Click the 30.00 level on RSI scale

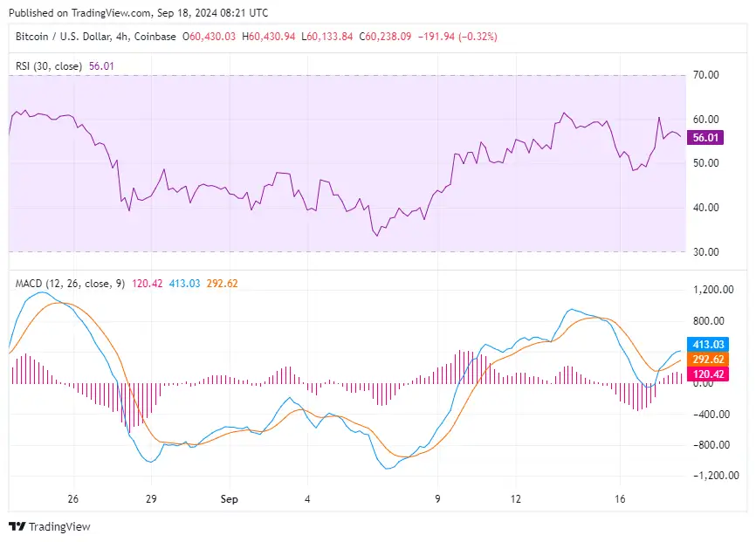pyautogui.click(x=708, y=252)
